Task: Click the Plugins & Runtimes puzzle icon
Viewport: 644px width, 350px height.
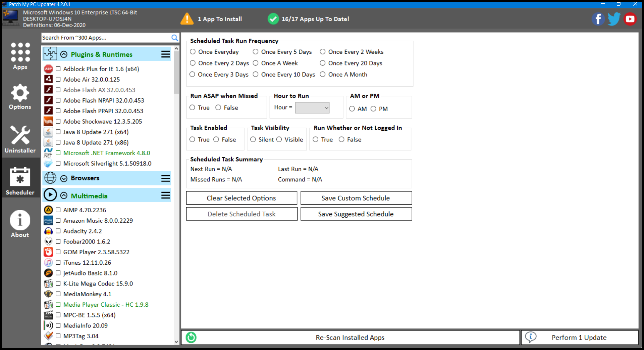Action: click(x=50, y=54)
